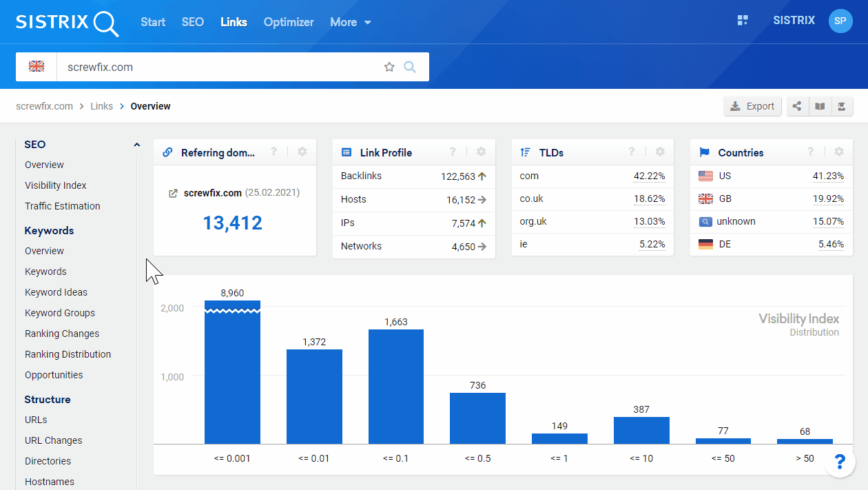Open settings gear in Link Profile card
The height and width of the screenshot is (490, 868).
tap(481, 152)
